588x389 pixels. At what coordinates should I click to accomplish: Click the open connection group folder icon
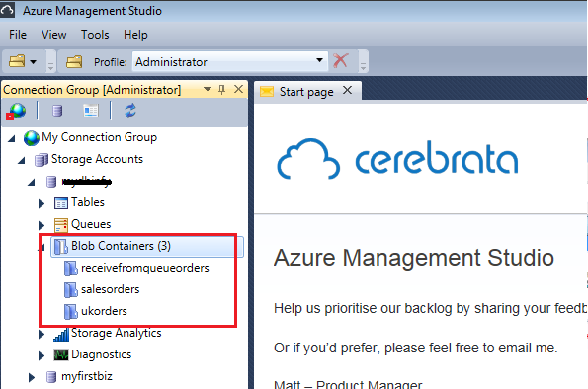[17, 61]
